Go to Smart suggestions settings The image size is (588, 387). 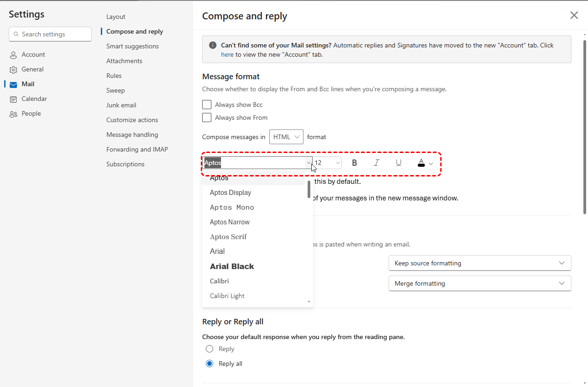pyautogui.click(x=133, y=46)
